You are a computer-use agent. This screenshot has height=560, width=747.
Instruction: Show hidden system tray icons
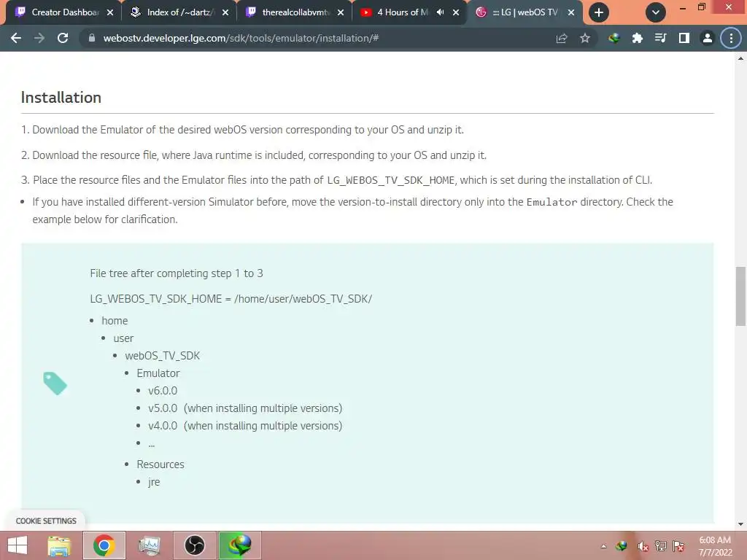[x=603, y=546]
